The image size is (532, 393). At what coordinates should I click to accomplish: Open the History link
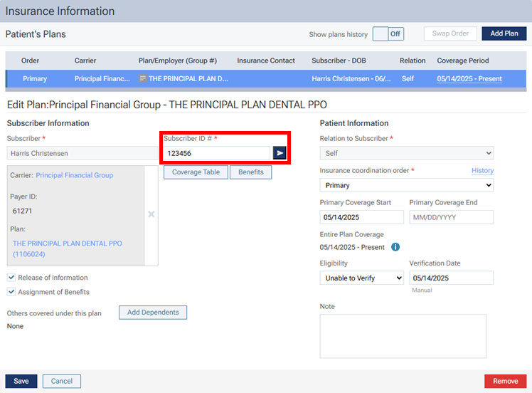pos(482,171)
